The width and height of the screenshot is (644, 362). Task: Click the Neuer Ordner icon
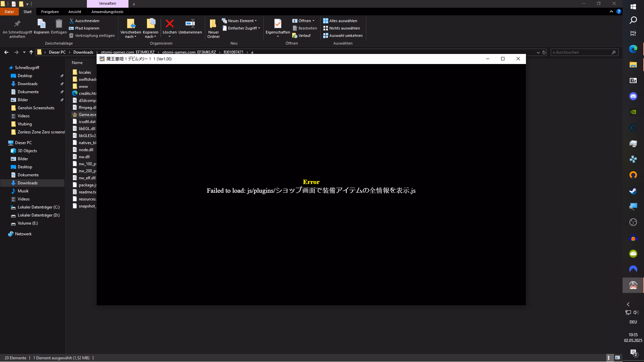click(213, 24)
